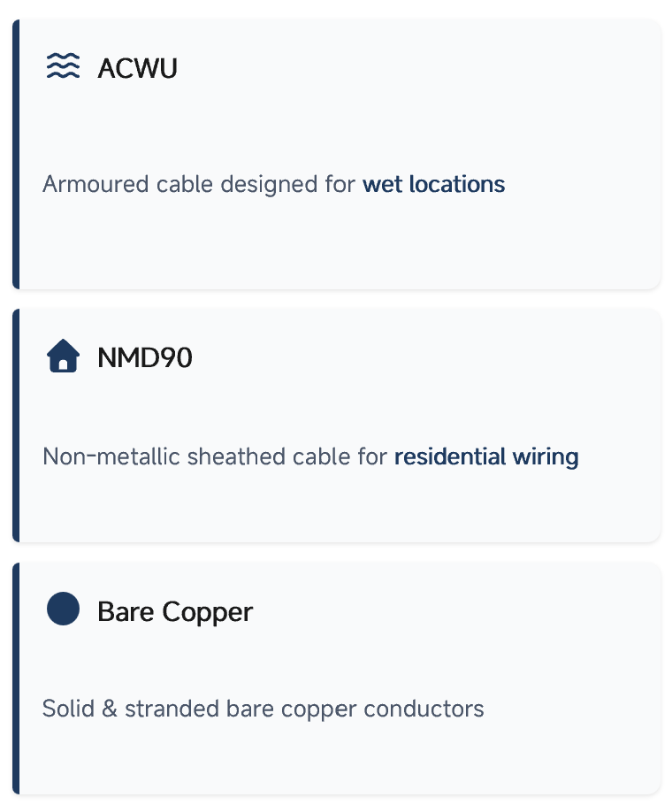Click the word 'Non-metallic' in NMD90 description
Viewport: 672px width, 805px height.
91,457
